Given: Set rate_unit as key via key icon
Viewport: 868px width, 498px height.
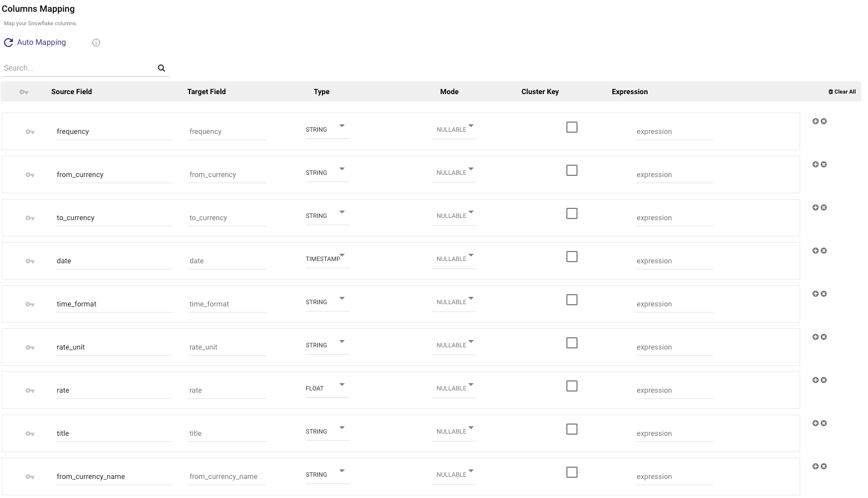Looking at the screenshot, I should (30, 347).
